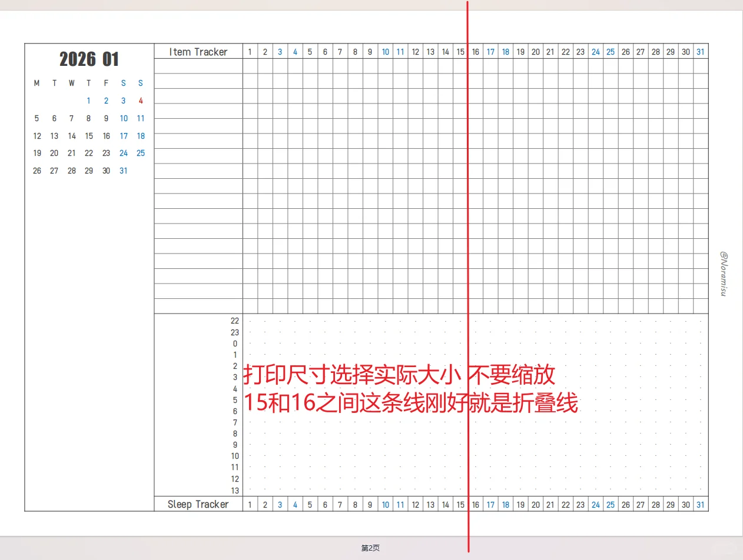Click column header 16 in Item Tracker
This screenshot has height=560, width=743.
[x=476, y=52]
